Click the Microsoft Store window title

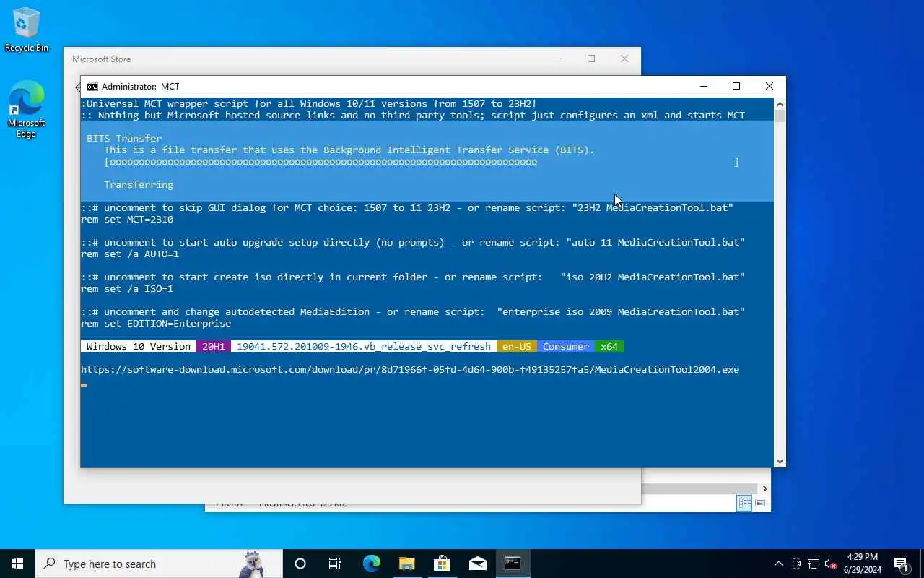101,59
